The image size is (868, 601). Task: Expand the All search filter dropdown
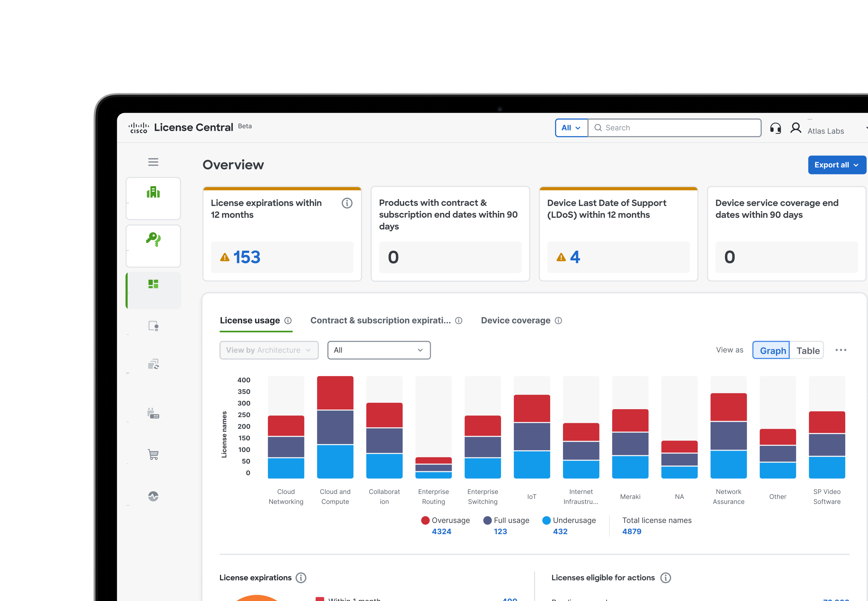point(571,128)
